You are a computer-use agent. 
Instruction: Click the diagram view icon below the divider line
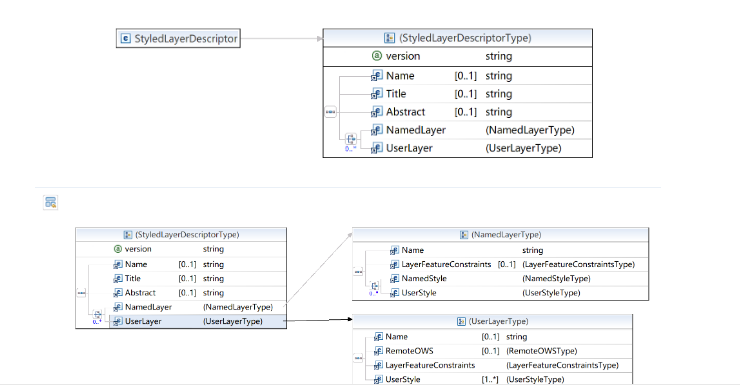[x=50, y=202]
